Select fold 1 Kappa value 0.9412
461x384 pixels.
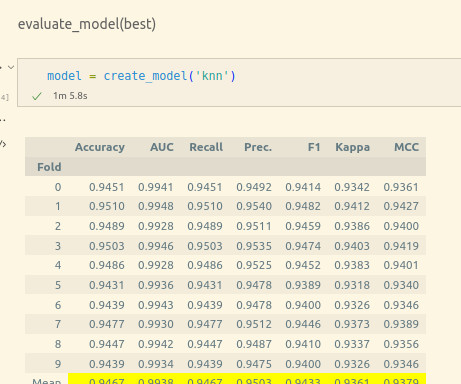pos(352,206)
